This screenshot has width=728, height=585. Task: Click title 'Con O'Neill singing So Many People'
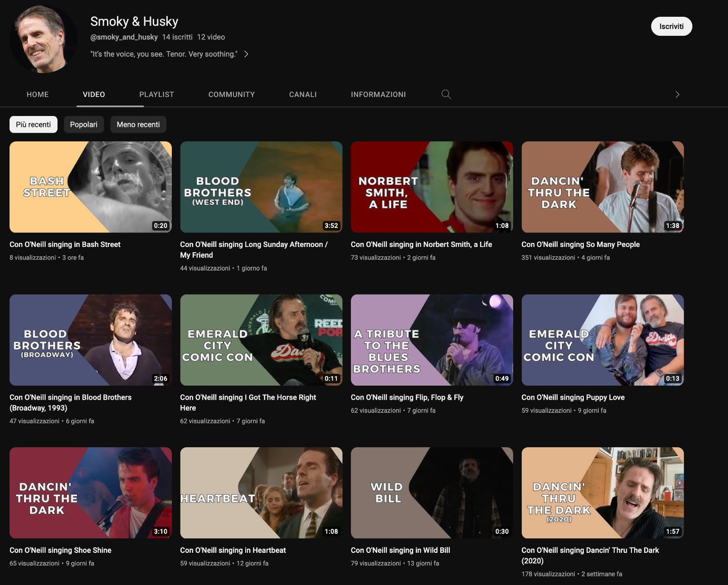tap(580, 244)
